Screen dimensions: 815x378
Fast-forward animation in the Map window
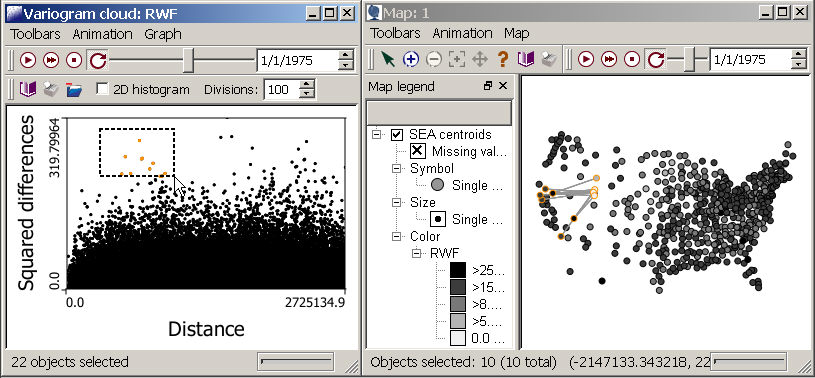(609, 60)
